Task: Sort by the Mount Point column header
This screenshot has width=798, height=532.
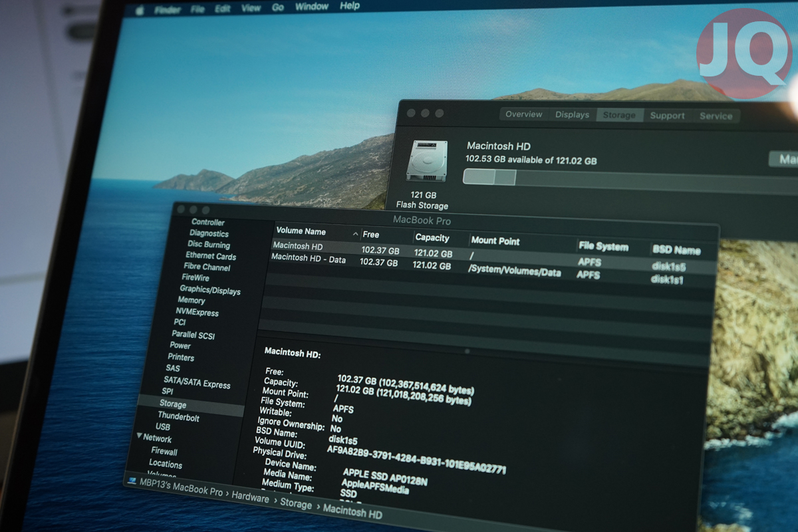Action: 495,241
